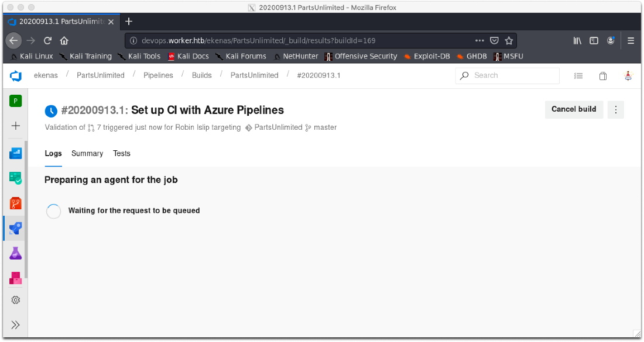Image resolution: width=644 pixels, height=342 pixels.
Task: Click the plus add icon in sidebar
Action: coord(16,126)
